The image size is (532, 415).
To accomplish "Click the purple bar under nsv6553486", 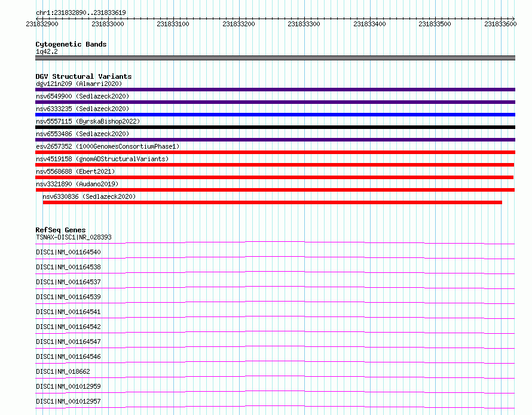I will (x=275, y=140).
